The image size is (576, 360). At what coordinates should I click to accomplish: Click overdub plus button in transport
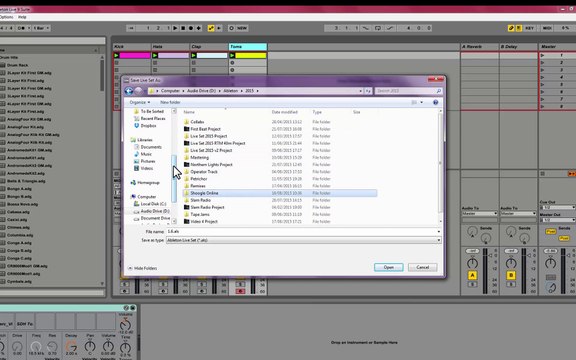tap(199, 28)
